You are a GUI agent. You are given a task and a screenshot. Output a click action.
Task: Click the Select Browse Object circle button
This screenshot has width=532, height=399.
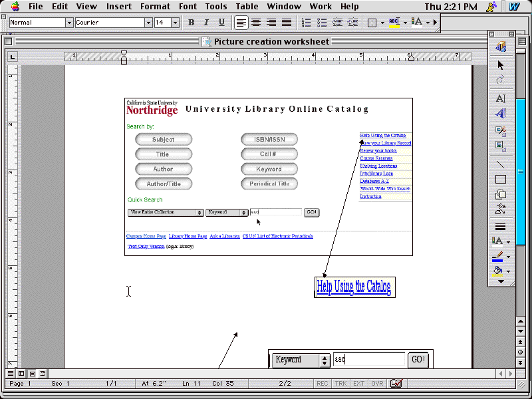[x=521, y=352]
